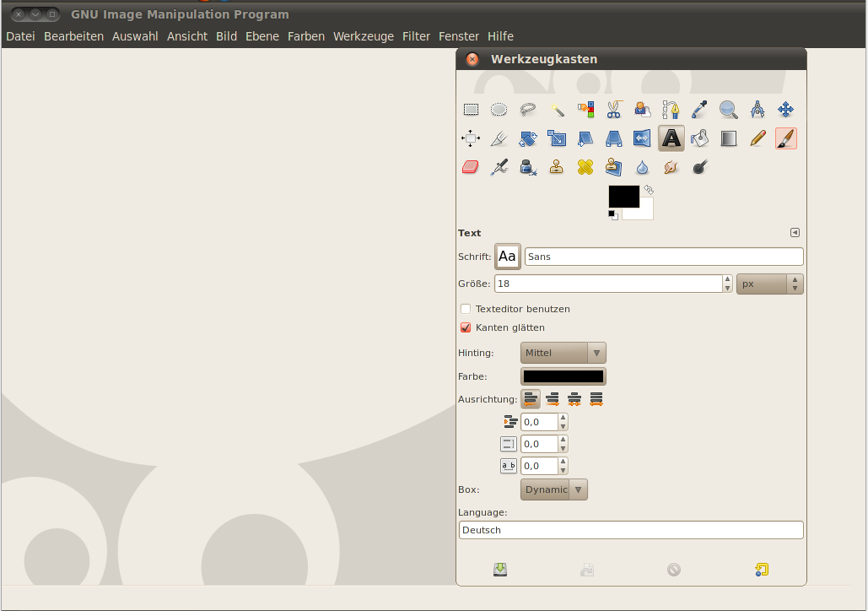Activate the Fuzzy Select magic wand
This screenshot has width=868, height=611.
click(x=556, y=109)
